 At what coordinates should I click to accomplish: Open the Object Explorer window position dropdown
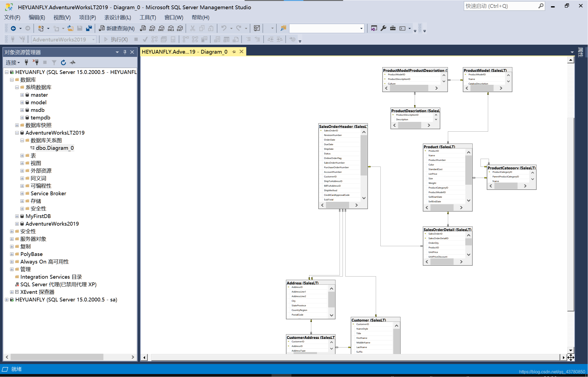(x=117, y=52)
